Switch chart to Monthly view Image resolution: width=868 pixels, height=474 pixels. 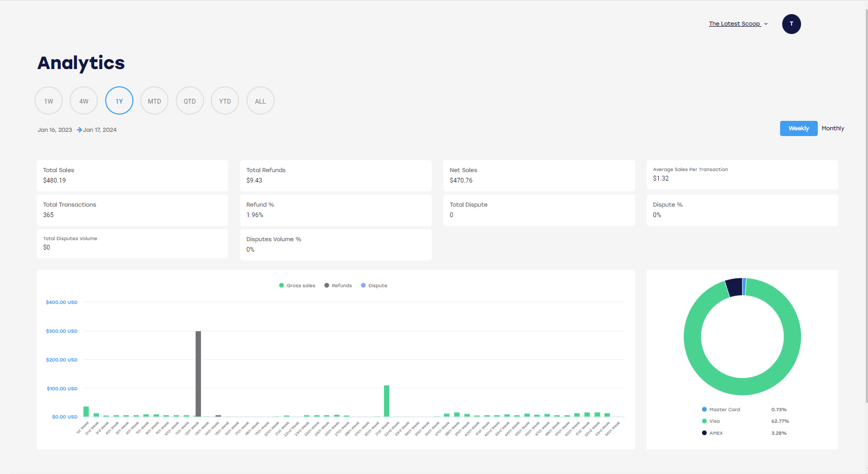(832, 128)
